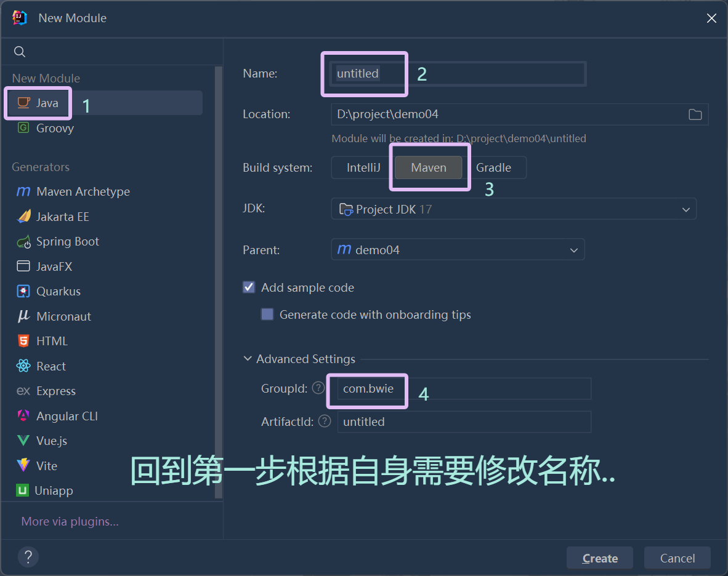Toggle Add sample code checkbox
Screen dimensions: 728x576
[x=249, y=287]
